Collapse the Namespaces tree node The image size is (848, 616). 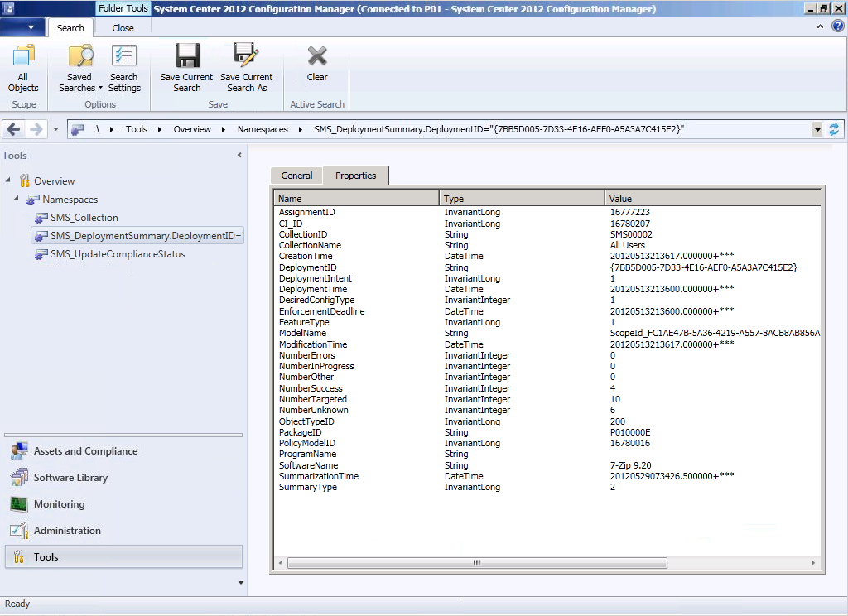click(x=17, y=199)
